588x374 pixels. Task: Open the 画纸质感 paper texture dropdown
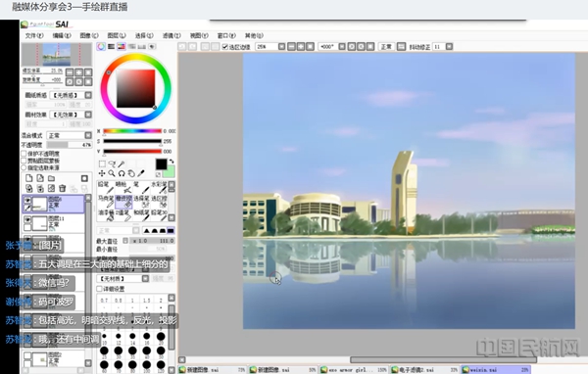point(71,95)
